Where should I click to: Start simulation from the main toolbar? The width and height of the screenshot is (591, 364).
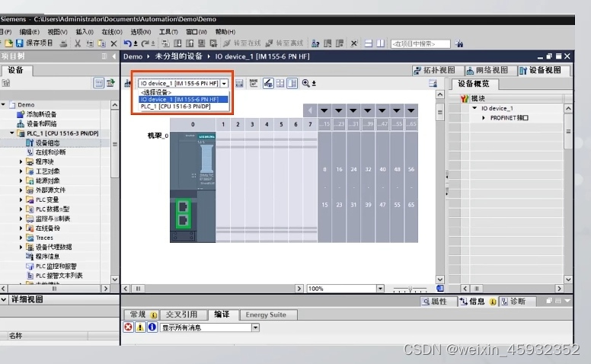202,43
